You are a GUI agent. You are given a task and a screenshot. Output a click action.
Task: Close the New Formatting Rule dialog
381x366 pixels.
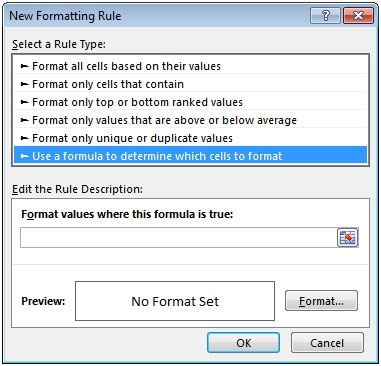(358, 16)
